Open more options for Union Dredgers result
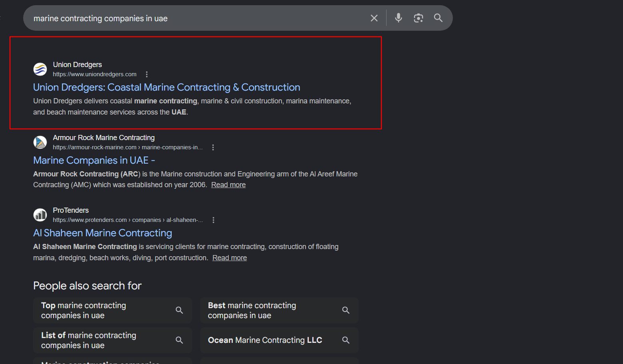This screenshot has height=364, width=623. coord(147,74)
